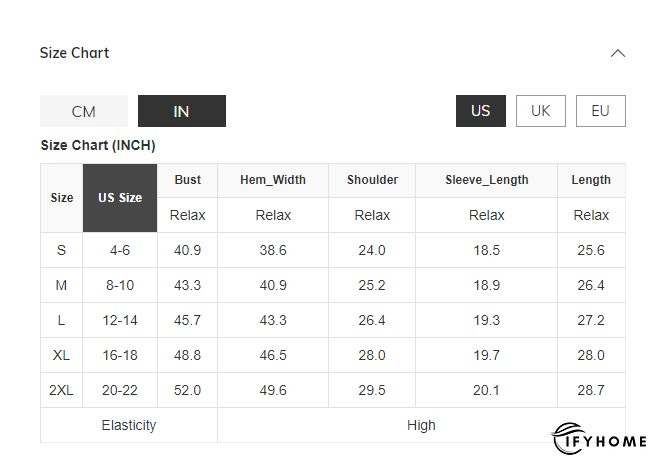Click the IFYHOME logo
The height and width of the screenshot is (468, 666).
[599, 440]
